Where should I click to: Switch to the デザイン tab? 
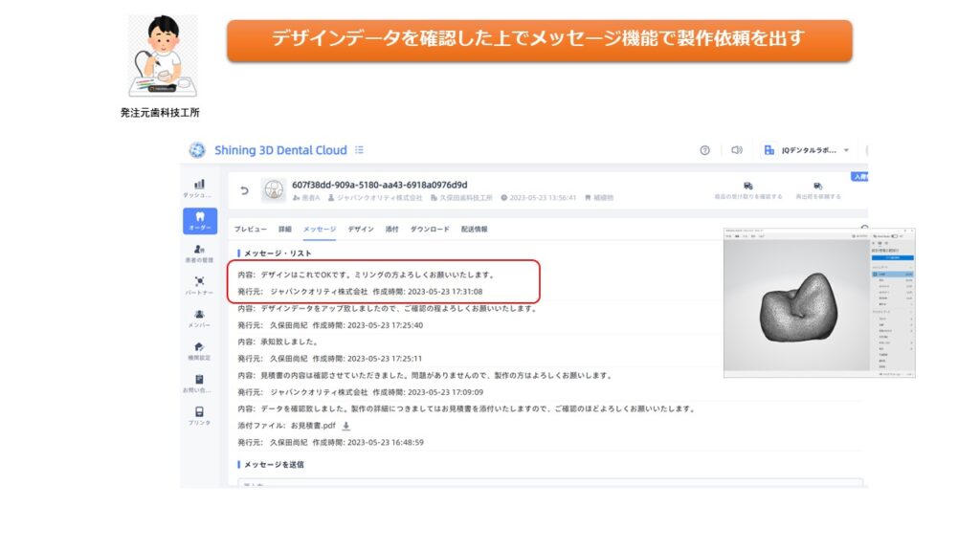coord(361,230)
